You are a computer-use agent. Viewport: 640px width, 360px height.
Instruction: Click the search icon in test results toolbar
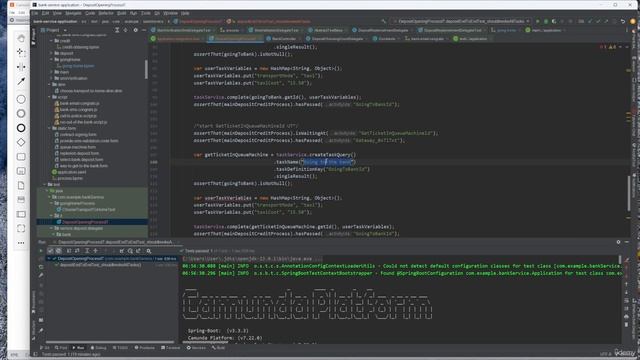point(149,251)
